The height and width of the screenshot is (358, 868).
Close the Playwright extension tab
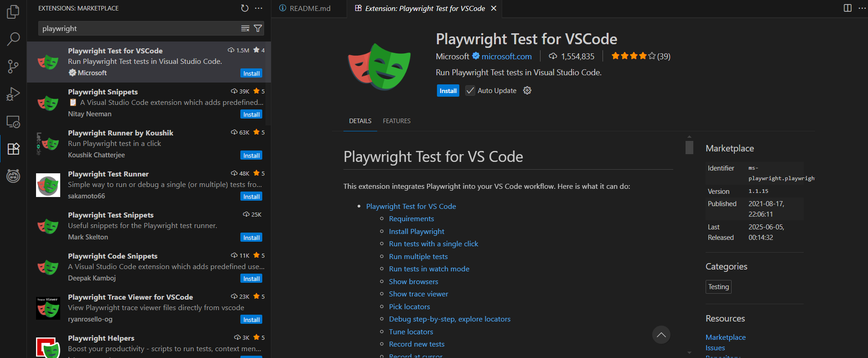tap(494, 8)
